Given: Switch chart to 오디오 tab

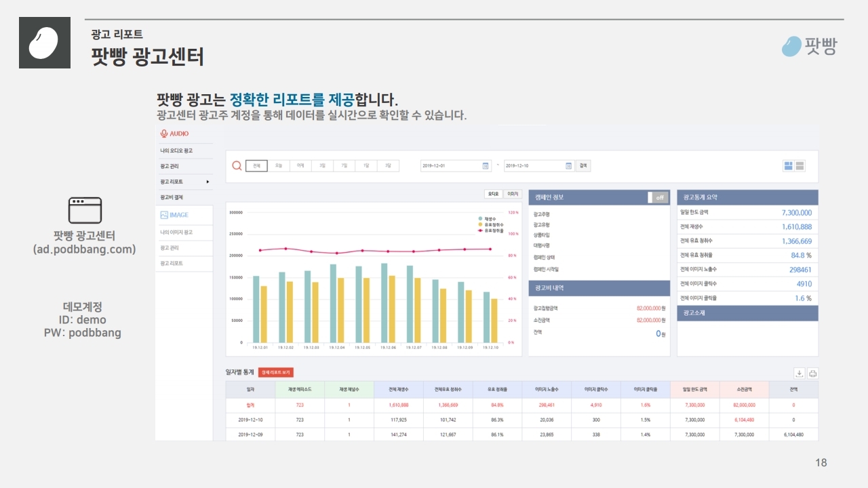Looking at the screenshot, I should (x=493, y=194).
